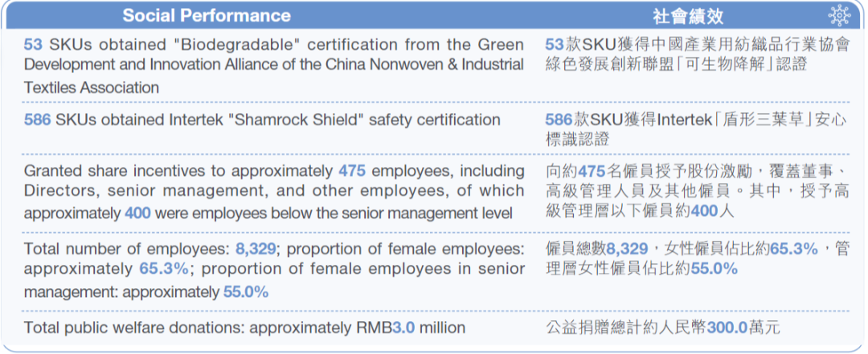868x354 pixels.
Task: Click the text 'Textiles Association'
Action: click(92, 87)
